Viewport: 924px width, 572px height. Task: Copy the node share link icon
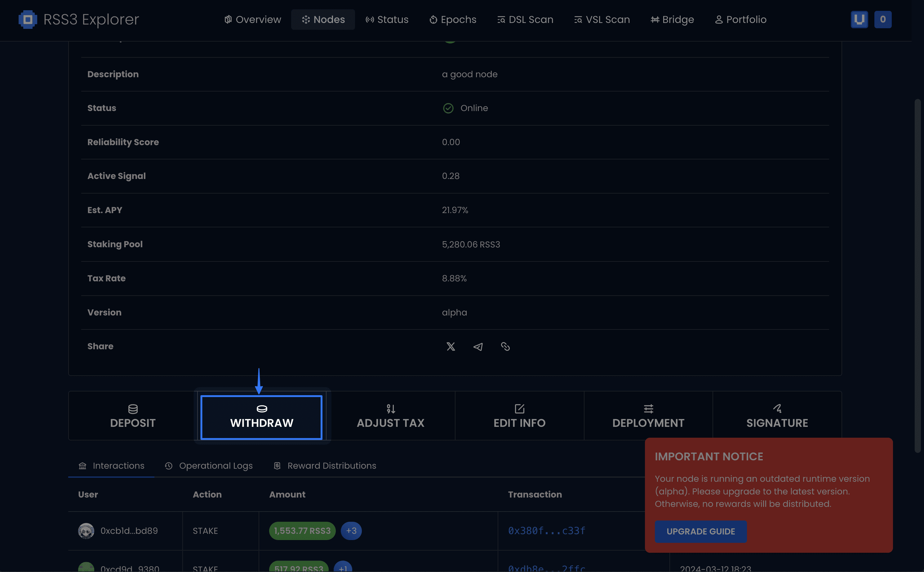[505, 346]
